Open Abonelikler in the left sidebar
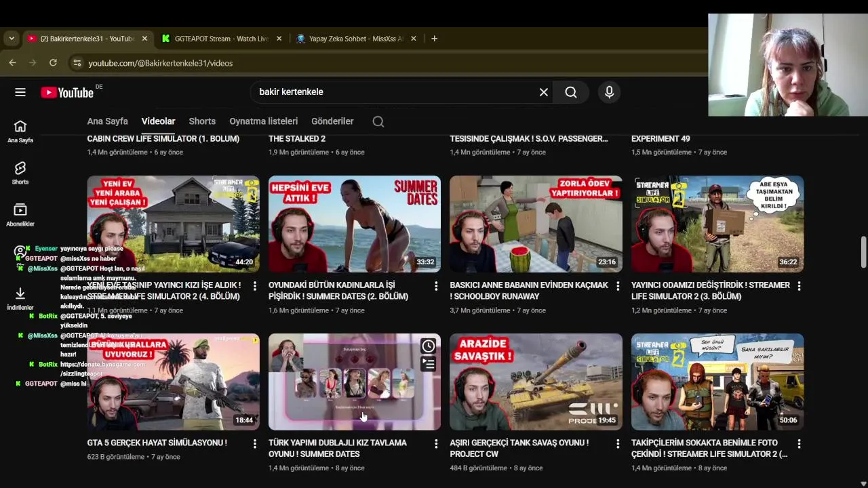Viewport: 868px width, 488px height. coord(20,215)
